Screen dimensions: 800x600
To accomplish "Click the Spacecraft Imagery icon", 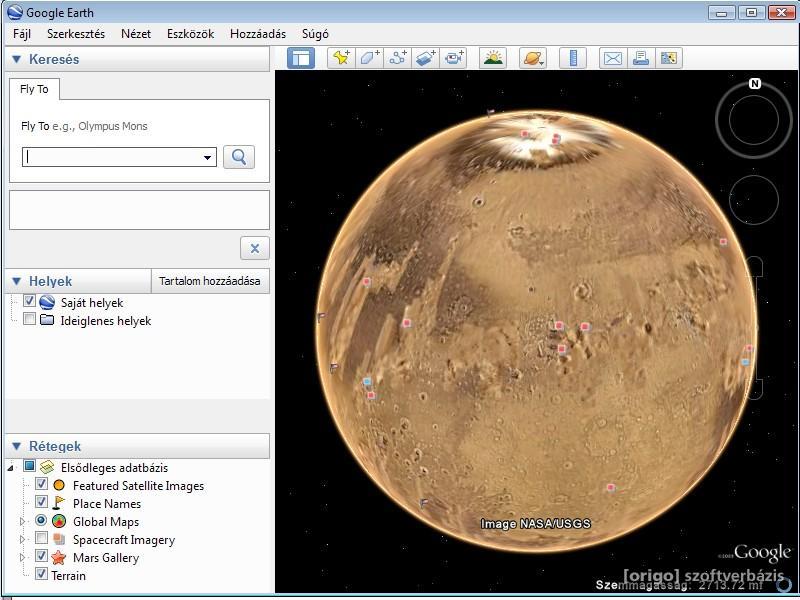I will [x=59, y=539].
